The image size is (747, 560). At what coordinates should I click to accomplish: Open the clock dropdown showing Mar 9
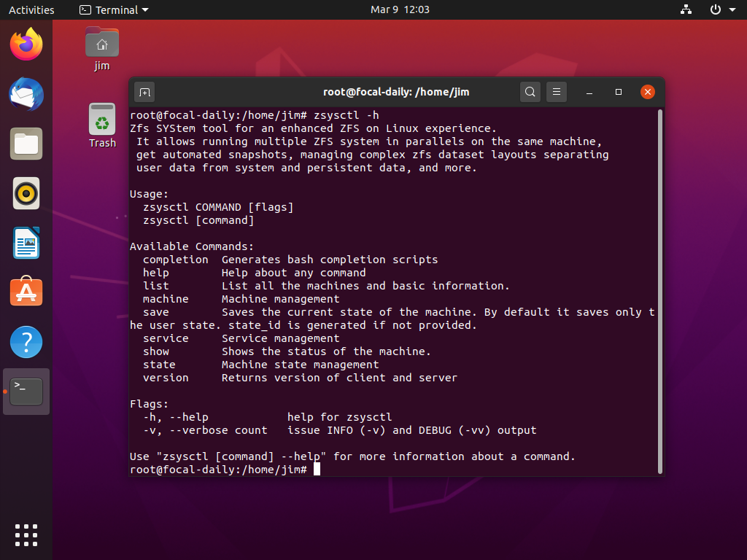point(400,9)
